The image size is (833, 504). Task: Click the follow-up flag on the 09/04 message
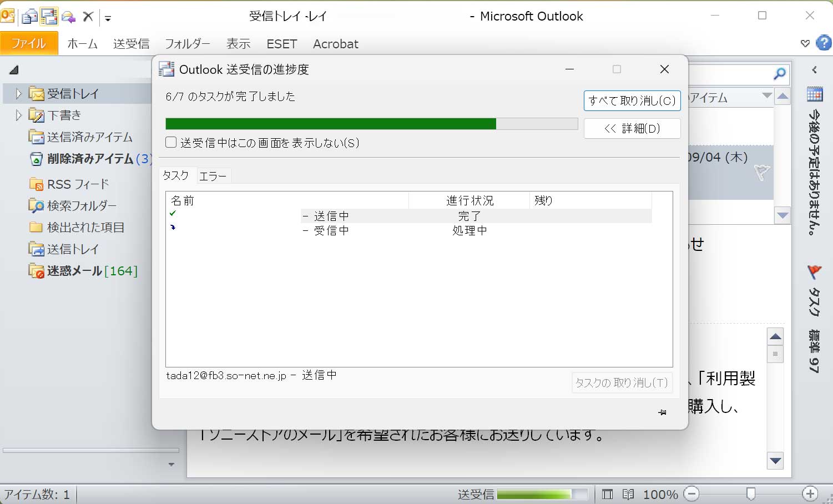coord(762,173)
